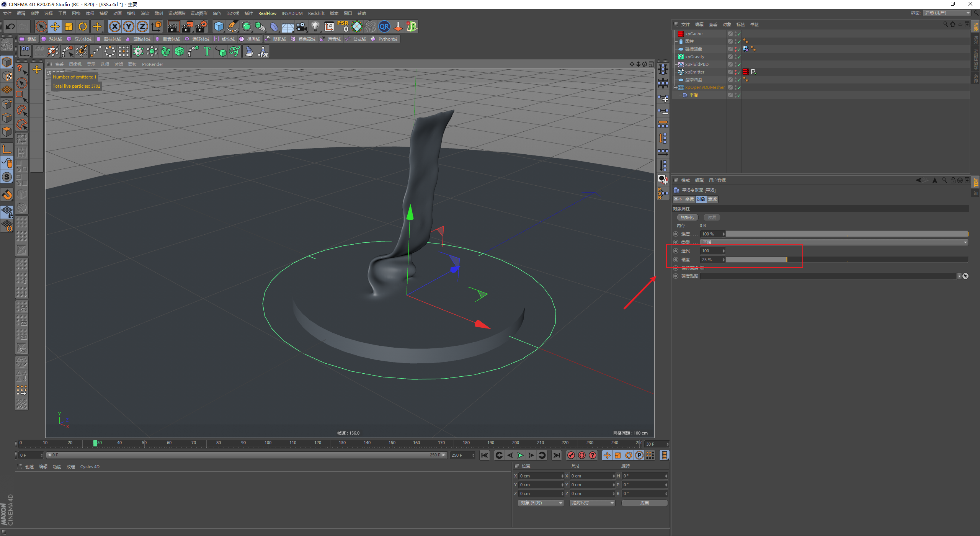Toggle 保持置换 checkbox
The width and height of the screenshot is (980, 536).
(x=702, y=268)
